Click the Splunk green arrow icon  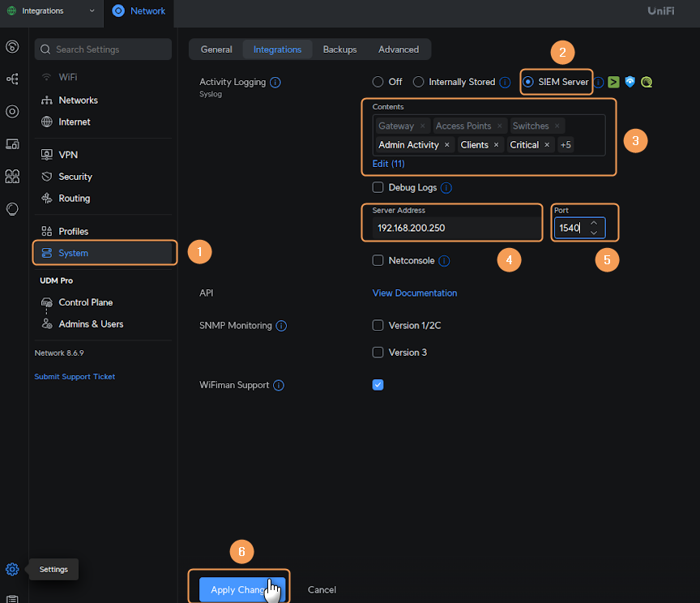pyautogui.click(x=614, y=82)
